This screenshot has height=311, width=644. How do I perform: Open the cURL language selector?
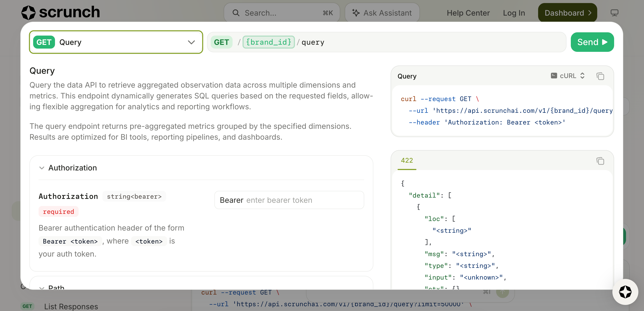click(x=568, y=76)
